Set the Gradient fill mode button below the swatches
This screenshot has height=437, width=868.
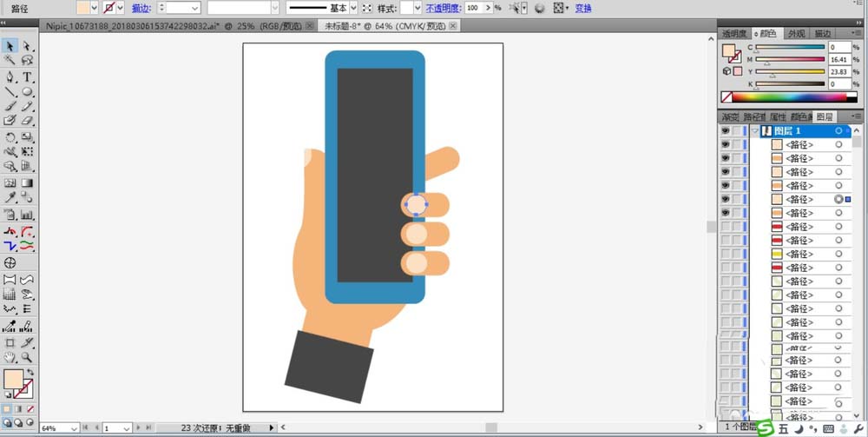click(18, 408)
